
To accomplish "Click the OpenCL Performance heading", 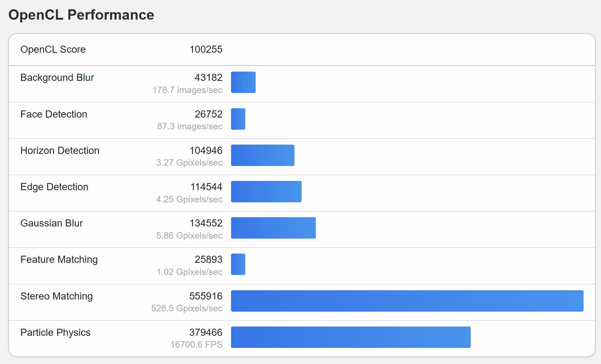I will pyautogui.click(x=81, y=15).
